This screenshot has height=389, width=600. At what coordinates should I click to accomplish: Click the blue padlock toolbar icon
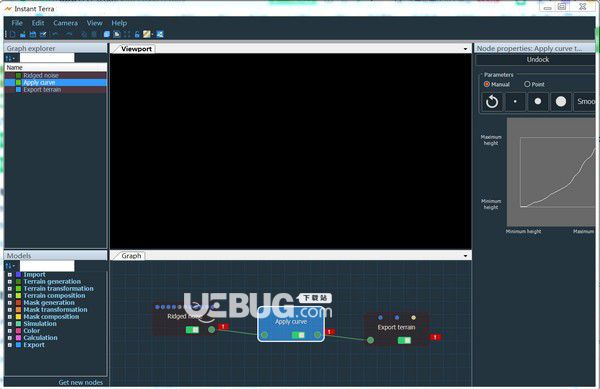137,34
